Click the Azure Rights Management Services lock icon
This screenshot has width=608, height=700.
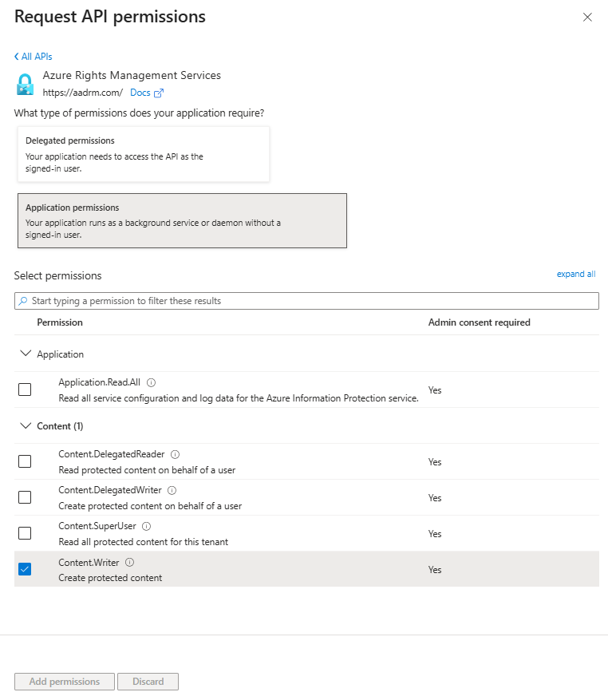point(26,84)
